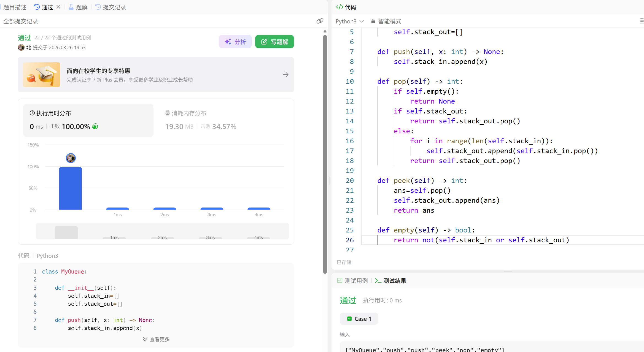Switch to 消耗内存分布 memory chart

click(189, 113)
